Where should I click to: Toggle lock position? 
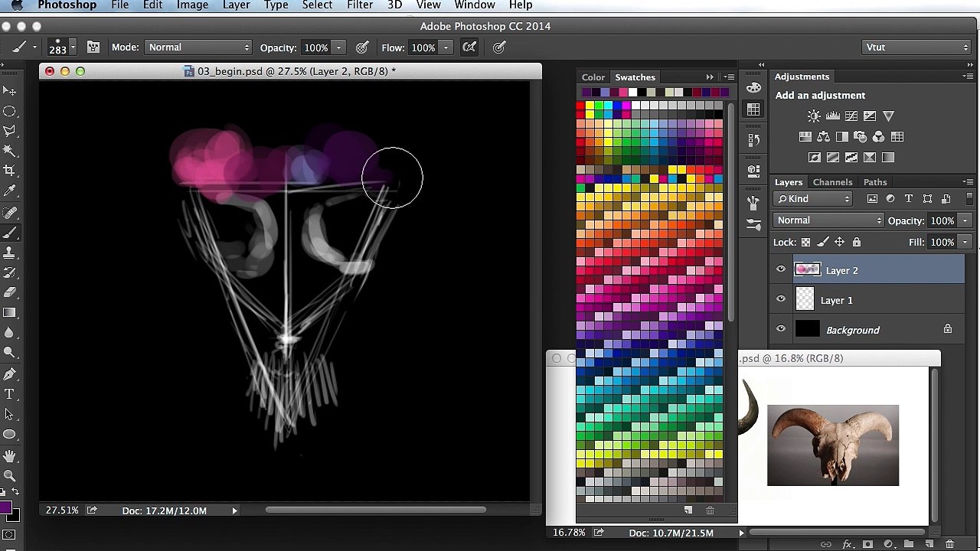point(840,242)
